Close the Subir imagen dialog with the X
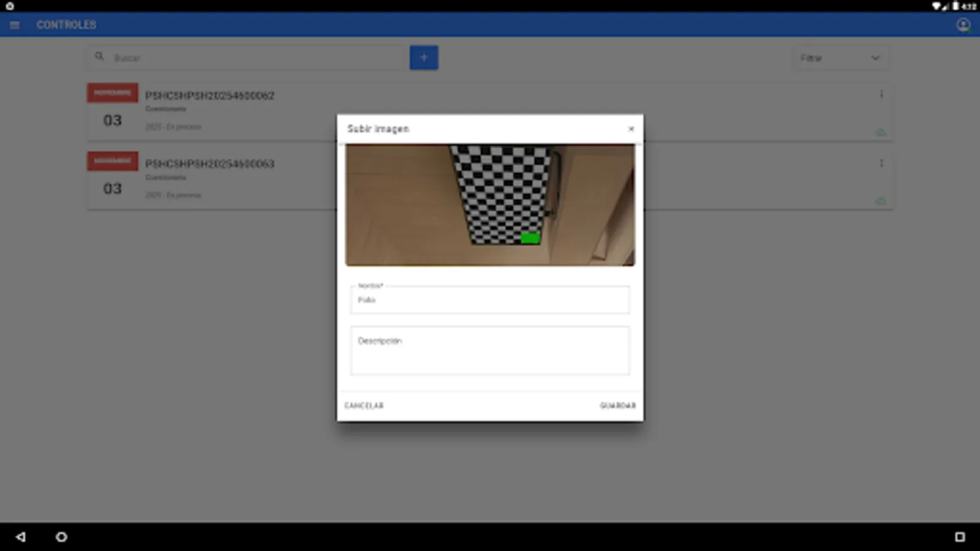This screenshot has width=980, height=551. tap(631, 129)
